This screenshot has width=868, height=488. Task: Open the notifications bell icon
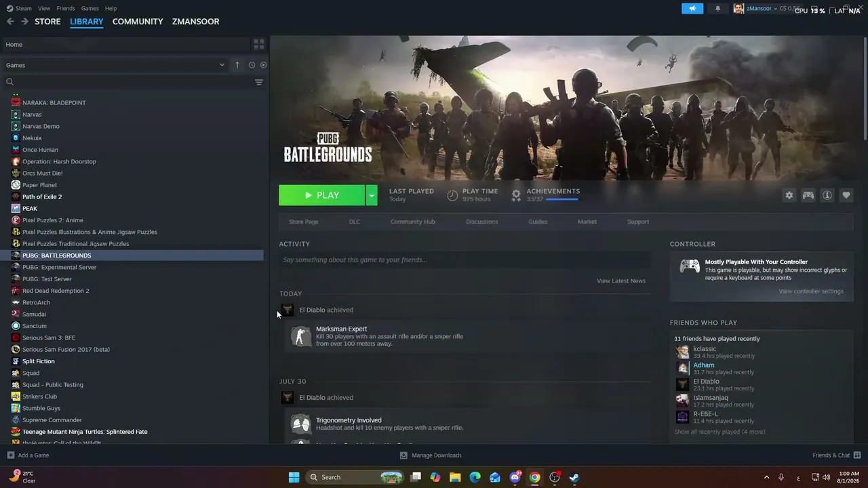coord(717,9)
